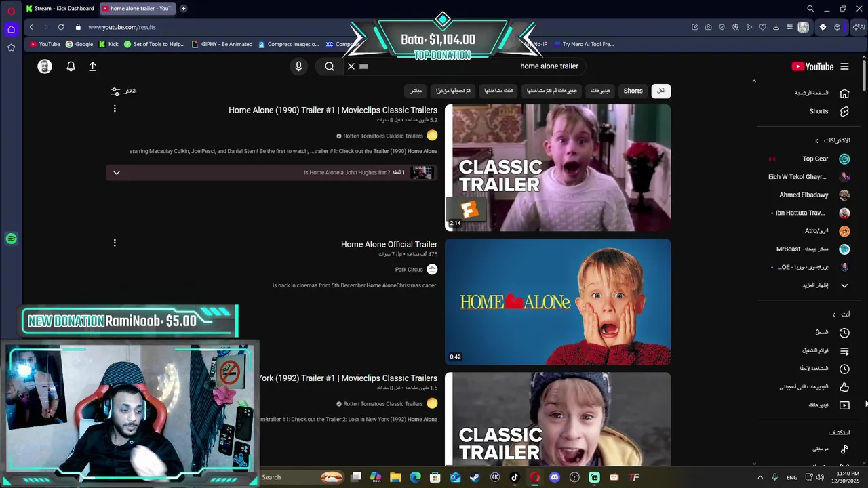Click the page vertical scrollbar

864,75
